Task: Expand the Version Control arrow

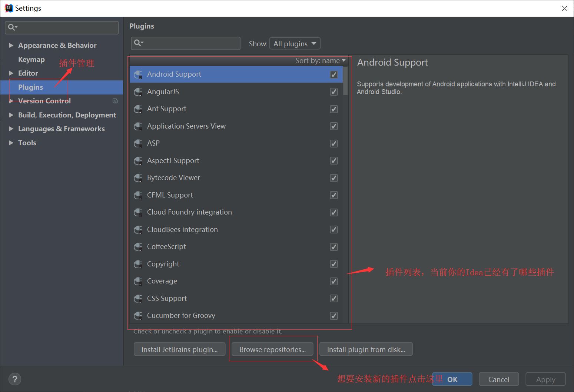Action: (x=11, y=101)
